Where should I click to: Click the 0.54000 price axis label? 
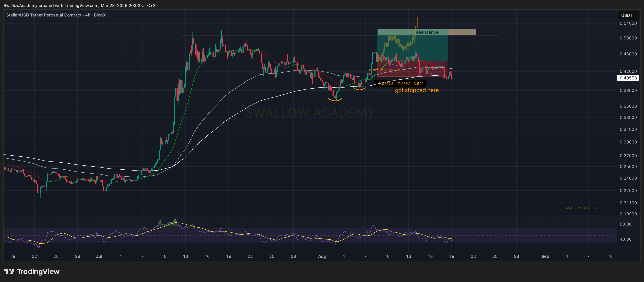pos(628,23)
